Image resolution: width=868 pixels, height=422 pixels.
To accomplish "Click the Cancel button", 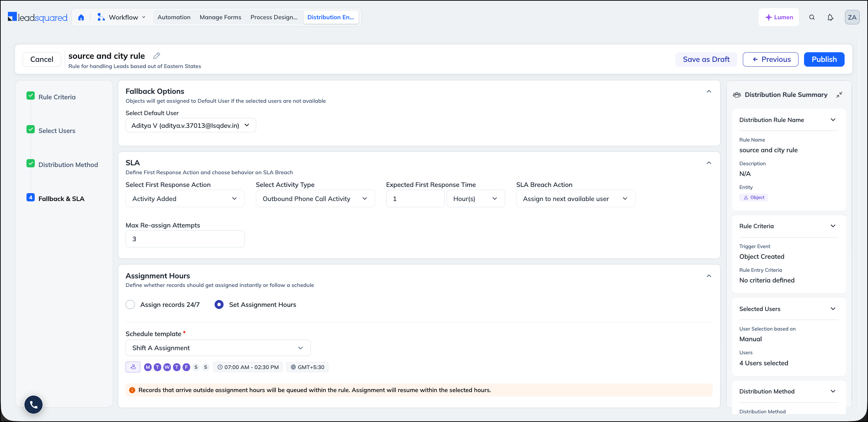I will pos(42,59).
